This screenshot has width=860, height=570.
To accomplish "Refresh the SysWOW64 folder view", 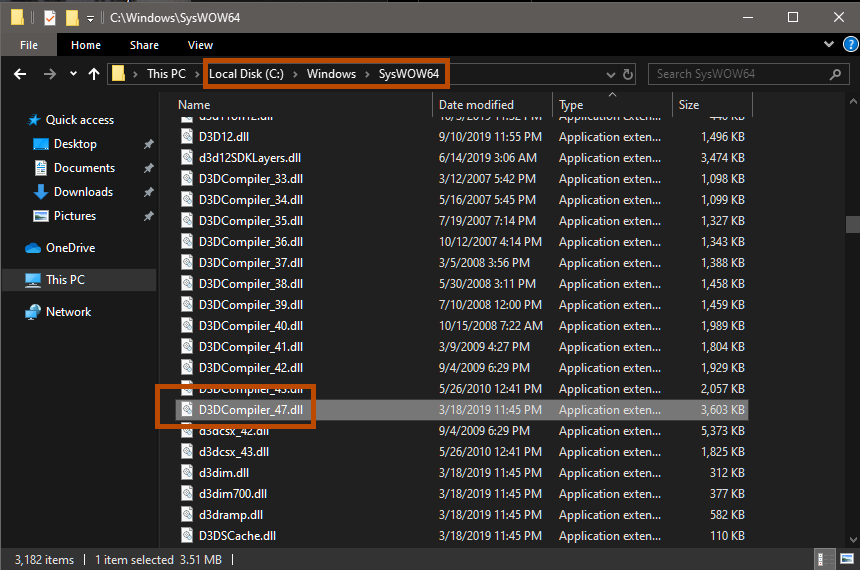I will (628, 74).
